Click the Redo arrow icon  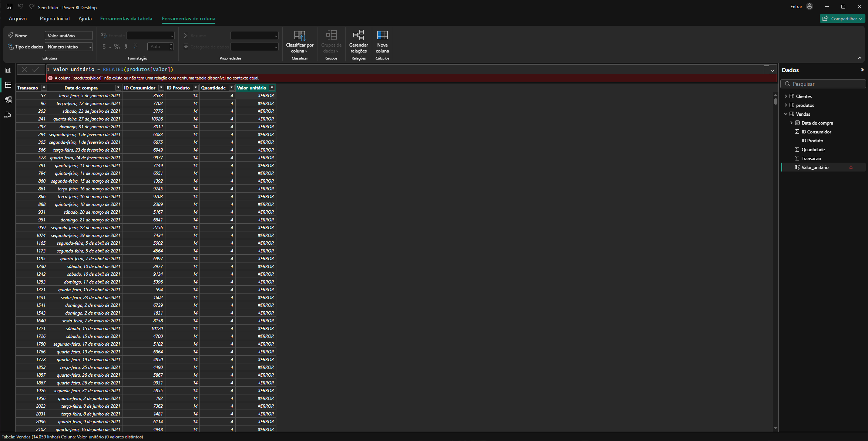32,7
